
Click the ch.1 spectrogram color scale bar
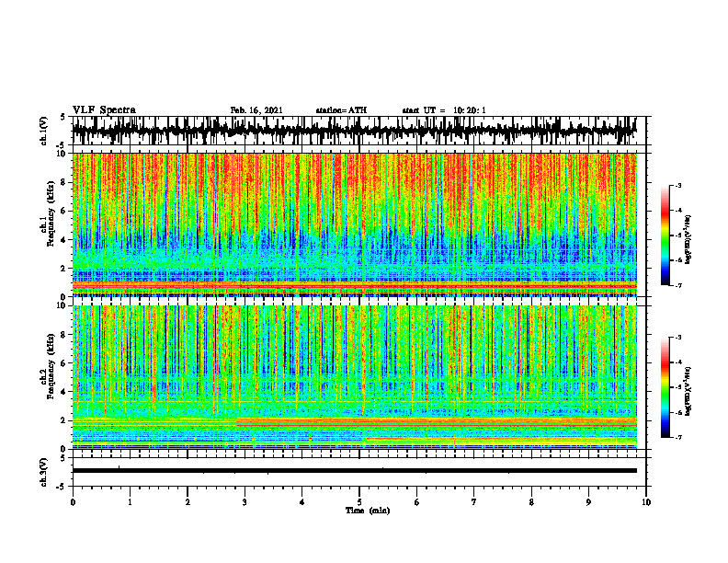(x=665, y=236)
